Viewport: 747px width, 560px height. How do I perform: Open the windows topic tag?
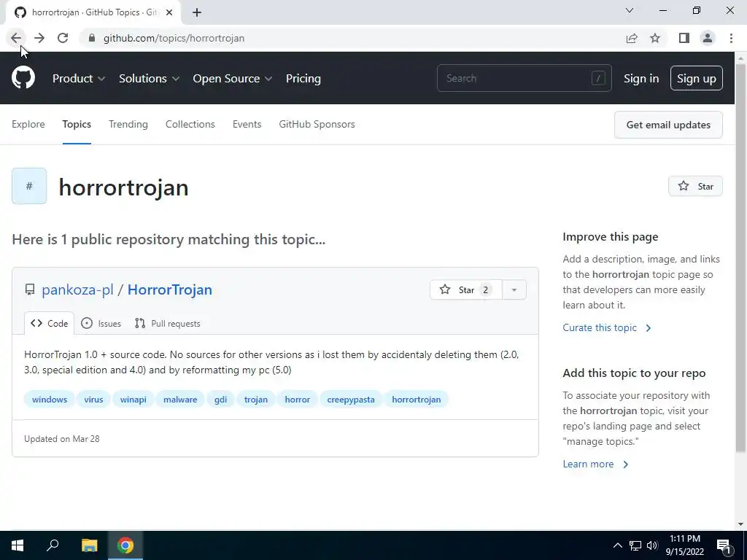click(50, 400)
